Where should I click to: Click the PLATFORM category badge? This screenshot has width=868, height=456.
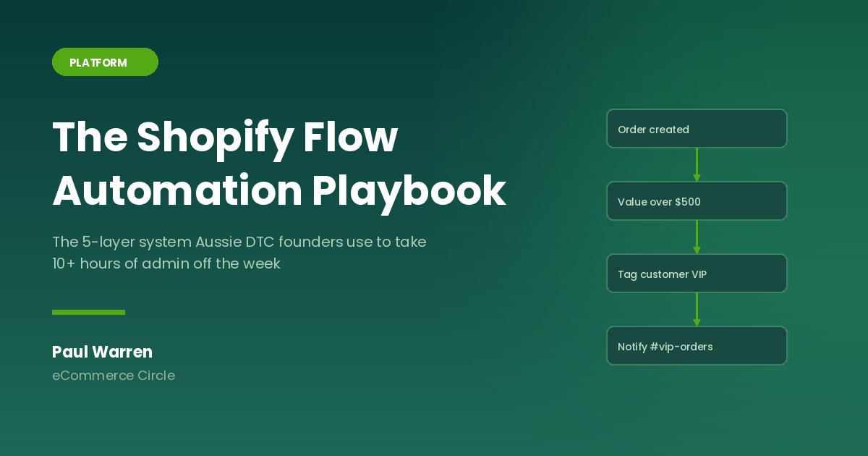click(x=105, y=62)
